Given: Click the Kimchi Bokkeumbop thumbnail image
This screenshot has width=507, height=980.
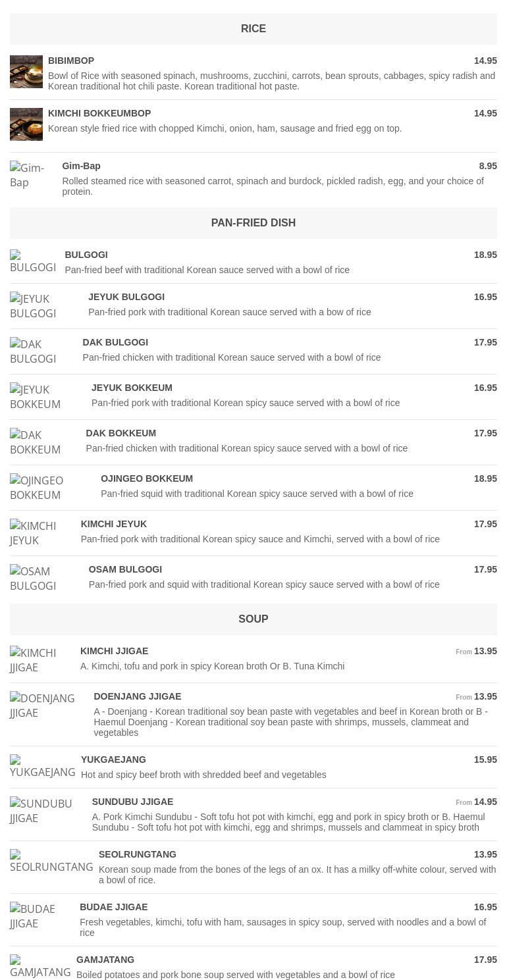Looking at the screenshot, I should [x=26, y=124].
